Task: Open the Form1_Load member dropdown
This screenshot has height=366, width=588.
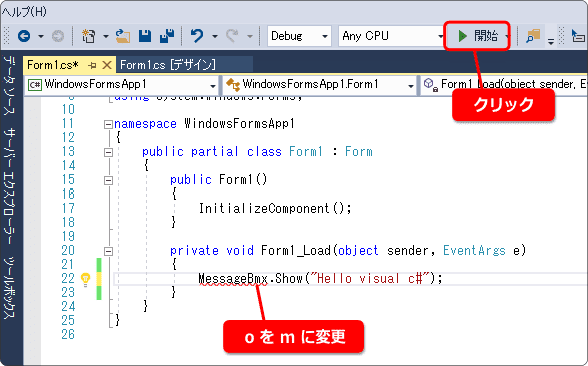Action: 504,85
